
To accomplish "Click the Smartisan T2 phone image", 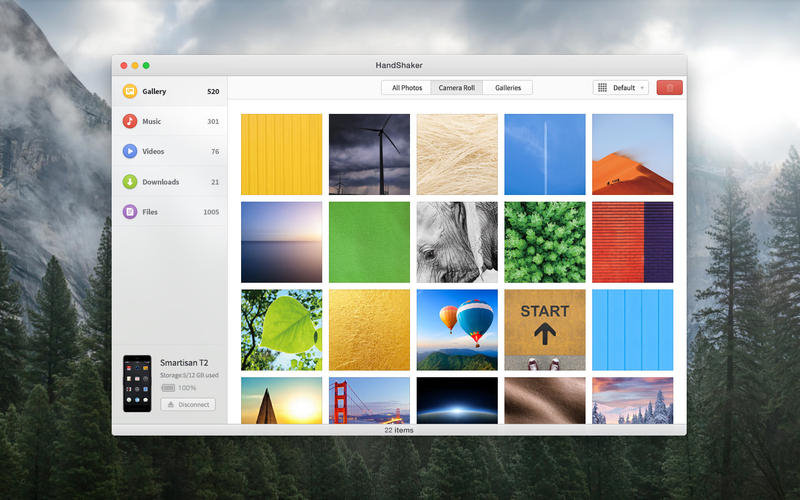I will click(137, 383).
